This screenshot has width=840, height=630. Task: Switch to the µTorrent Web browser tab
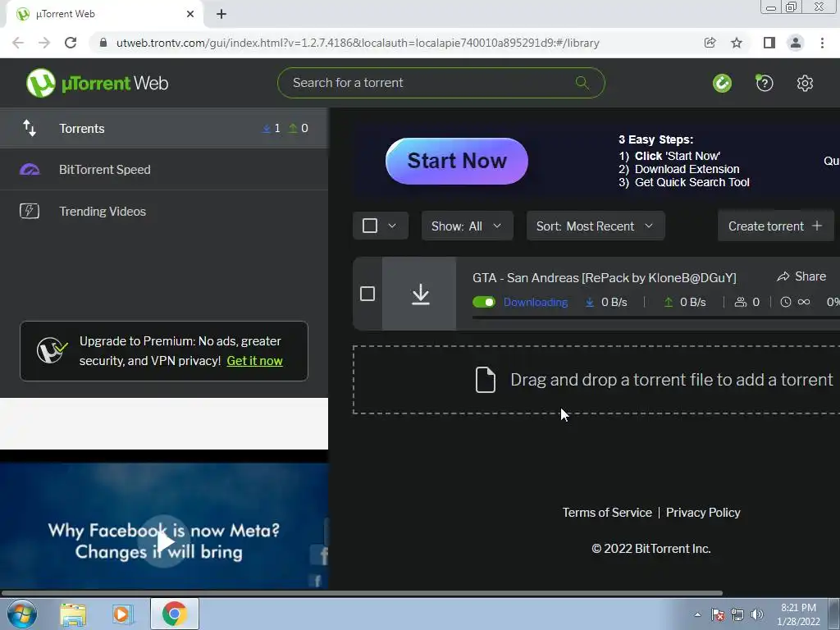click(105, 14)
